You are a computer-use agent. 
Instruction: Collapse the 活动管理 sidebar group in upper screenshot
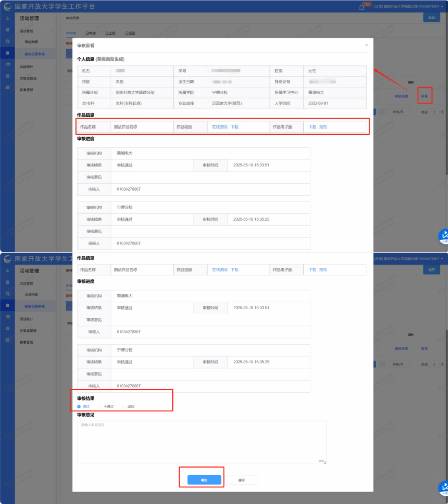[52, 31]
